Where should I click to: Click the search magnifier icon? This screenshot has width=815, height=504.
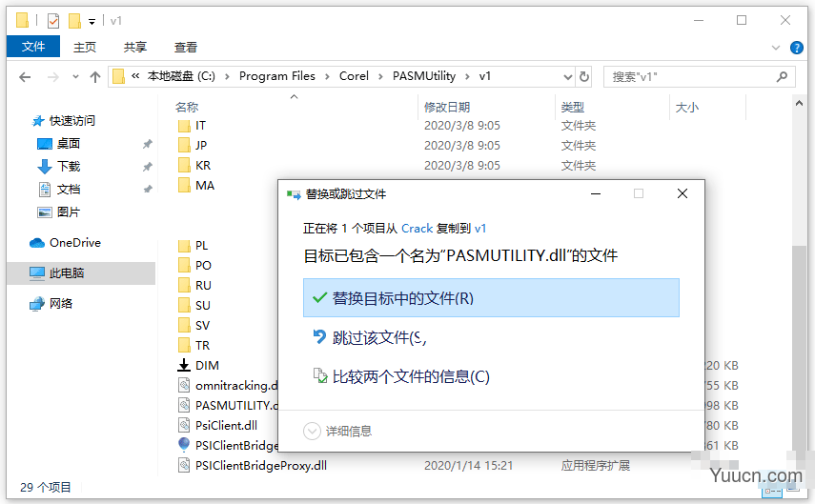782,77
